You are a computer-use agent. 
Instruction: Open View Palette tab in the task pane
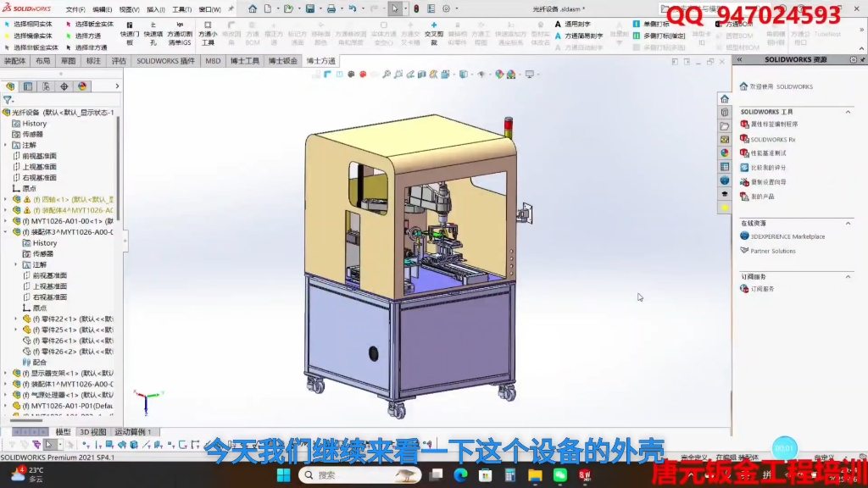(x=725, y=140)
